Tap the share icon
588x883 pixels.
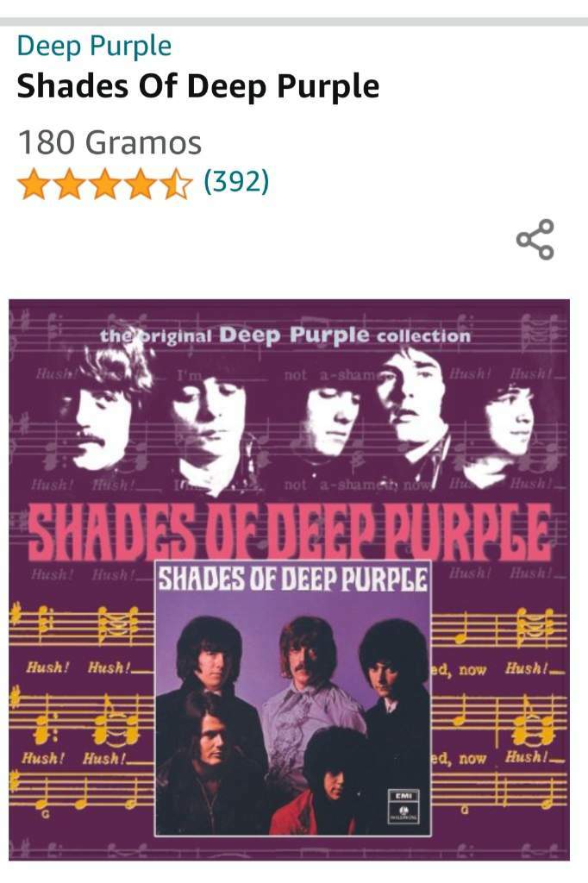click(535, 240)
